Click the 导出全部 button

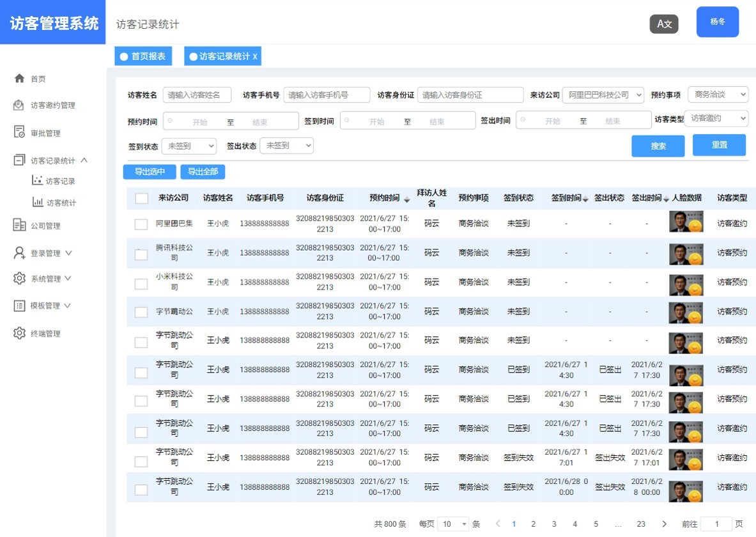(x=203, y=171)
